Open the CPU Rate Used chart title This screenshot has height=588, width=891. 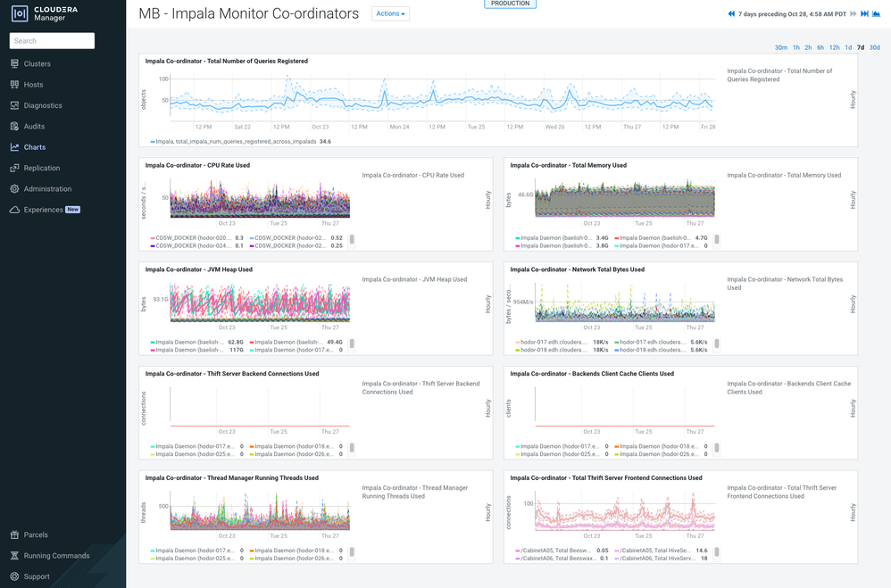click(197, 165)
